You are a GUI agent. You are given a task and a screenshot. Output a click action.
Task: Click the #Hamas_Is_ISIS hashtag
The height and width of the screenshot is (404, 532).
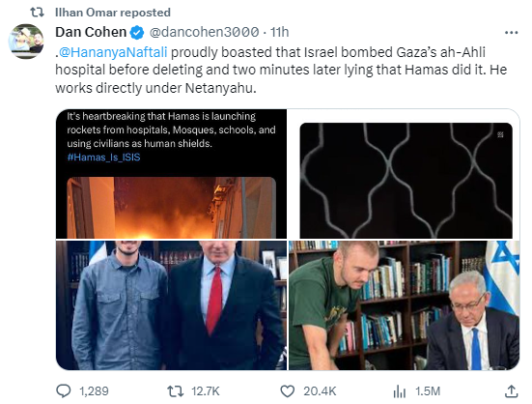pyautogui.click(x=103, y=158)
